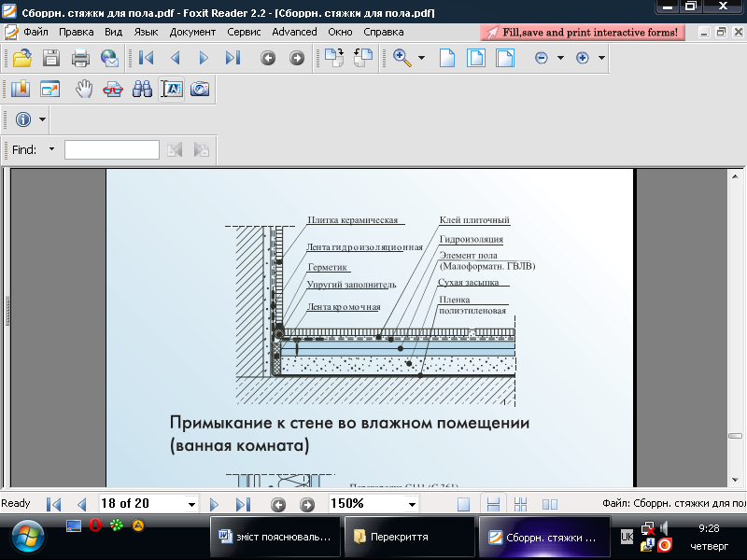The width and height of the screenshot is (747, 560).
Task: Switch to зміст пояснюваль... Word taskbar item
Action: point(275,538)
